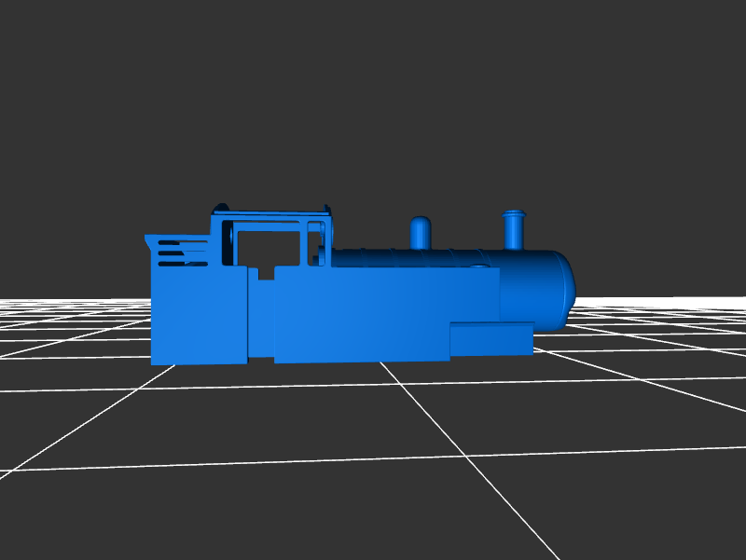Select the small filler cap on tank top

coord(479,266)
